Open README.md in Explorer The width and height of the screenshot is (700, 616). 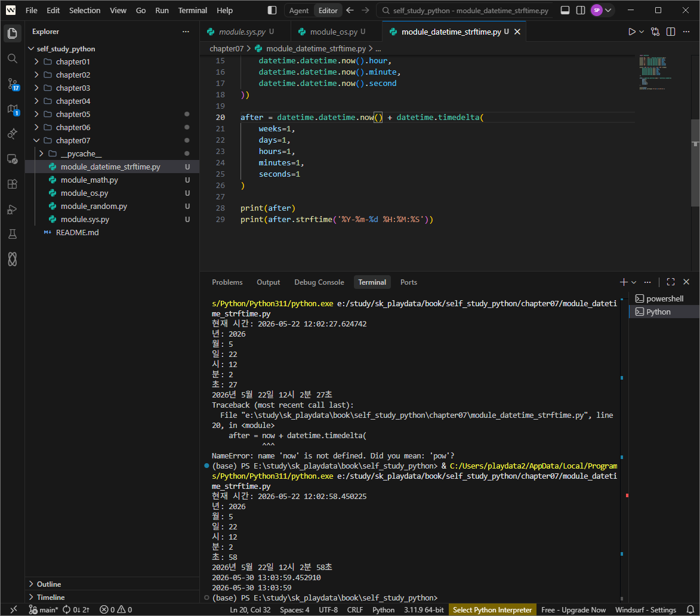[77, 233]
